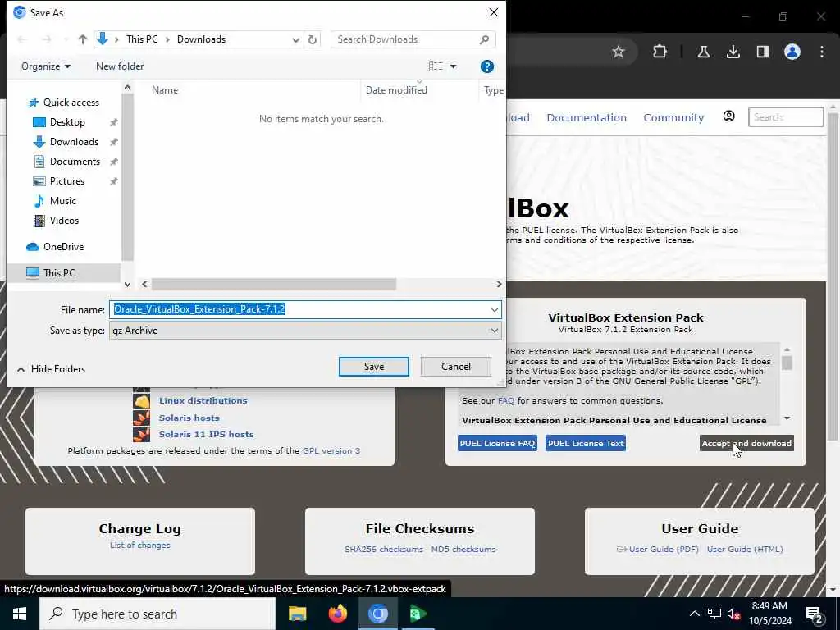Click the account icon on VirtualBox site
The height and width of the screenshot is (630, 840).
pos(728,116)
